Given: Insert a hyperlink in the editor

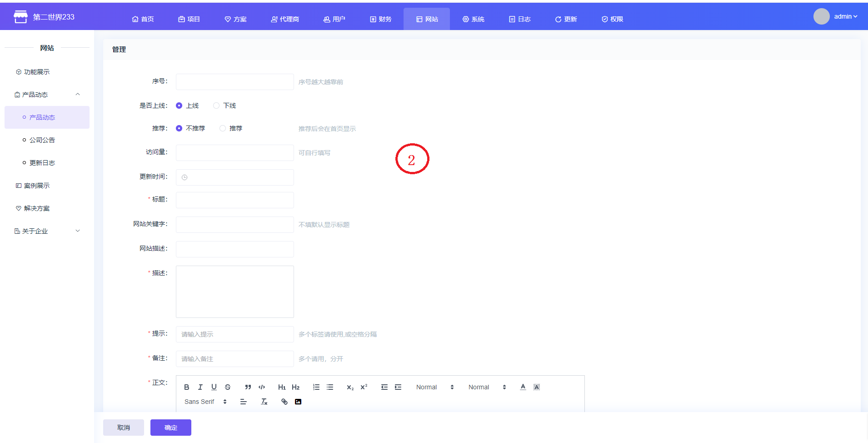Looking at the screenshot, I should pos(284,402).
